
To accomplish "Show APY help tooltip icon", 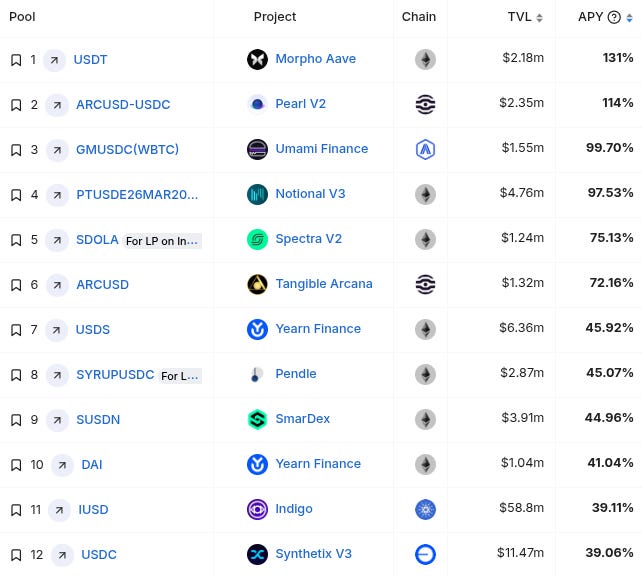I will pyautogui.click(x=614, y=17).
